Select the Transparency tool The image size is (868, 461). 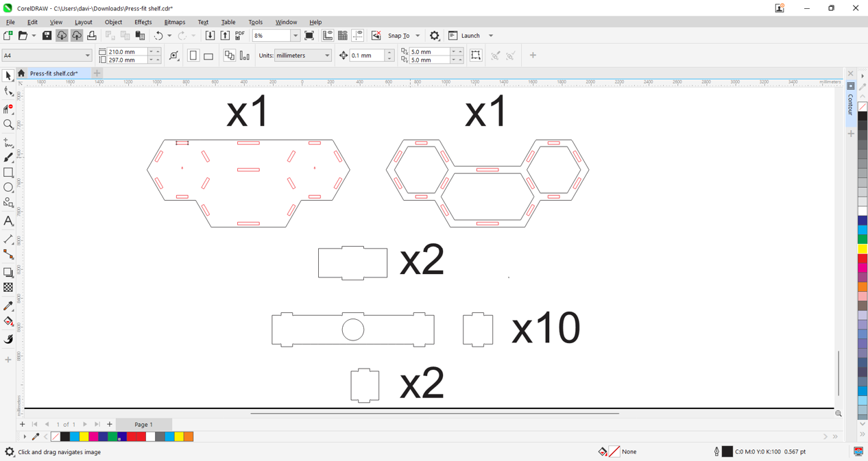click(x=8, y=288)
